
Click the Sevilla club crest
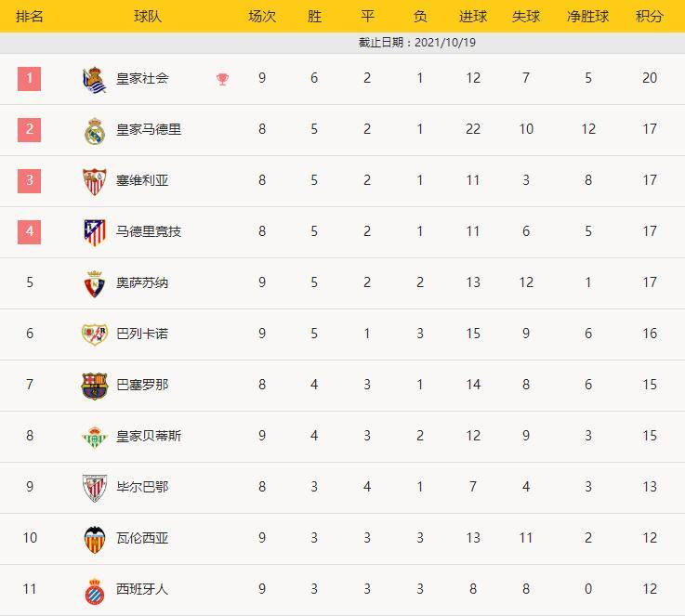click(95, 181)
